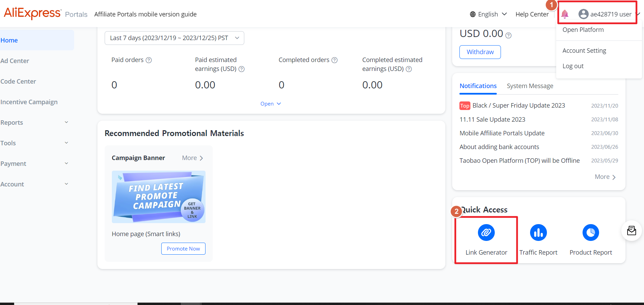Click the Find Latest Promote Campaign banner
Viewport: 644px width, 305px height.
(x=159, y=197)
